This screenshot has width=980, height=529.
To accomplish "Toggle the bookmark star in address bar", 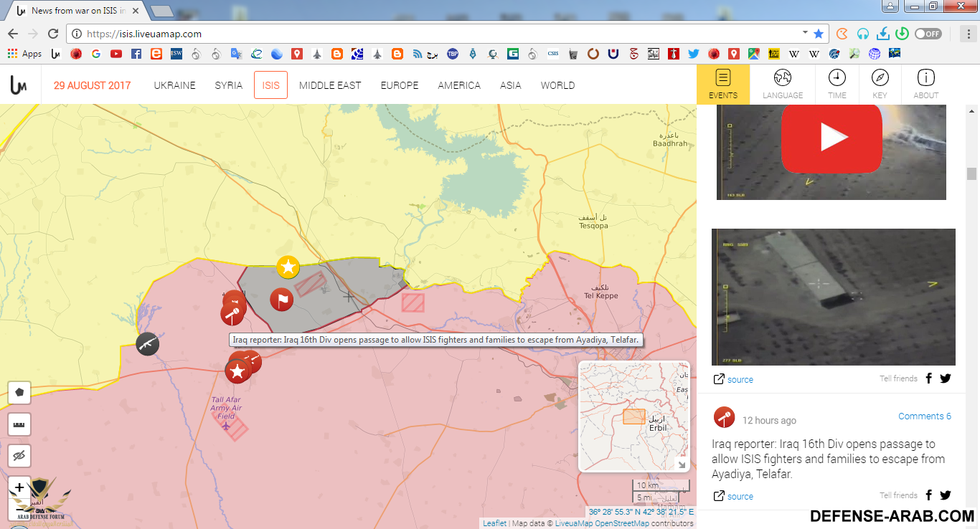I will [818, 34].
